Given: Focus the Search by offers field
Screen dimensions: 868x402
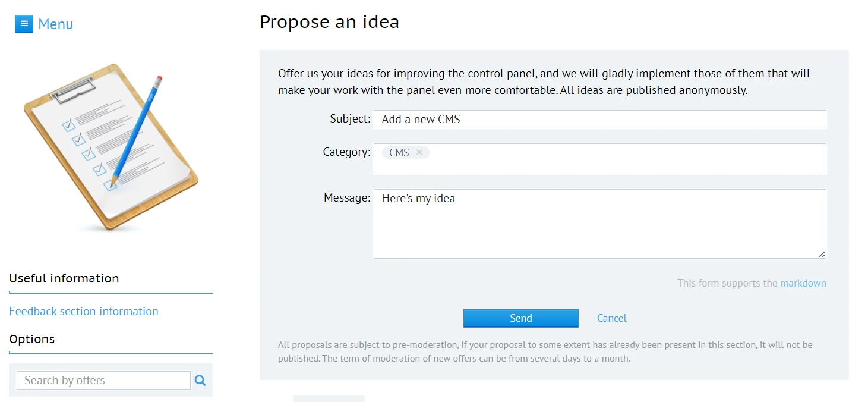Looking at the screenshot, I should pos(103,381).
